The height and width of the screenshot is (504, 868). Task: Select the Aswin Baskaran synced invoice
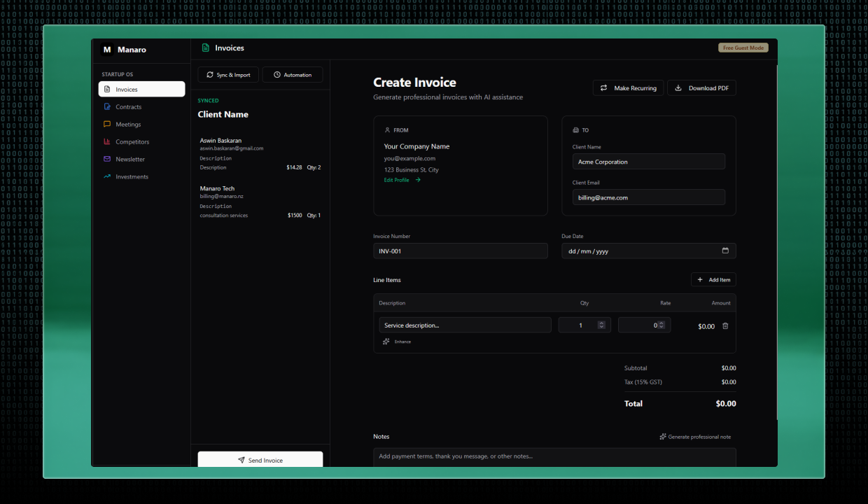[x=259, y=153]
